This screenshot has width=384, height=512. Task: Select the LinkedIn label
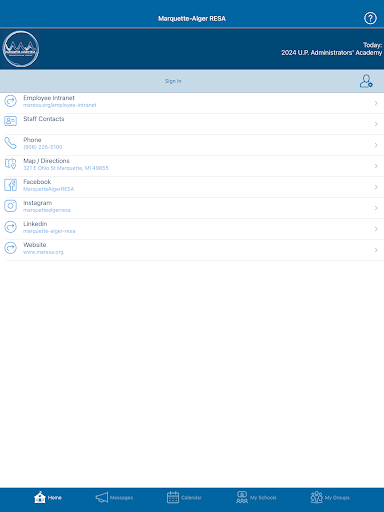coord(35,224)
